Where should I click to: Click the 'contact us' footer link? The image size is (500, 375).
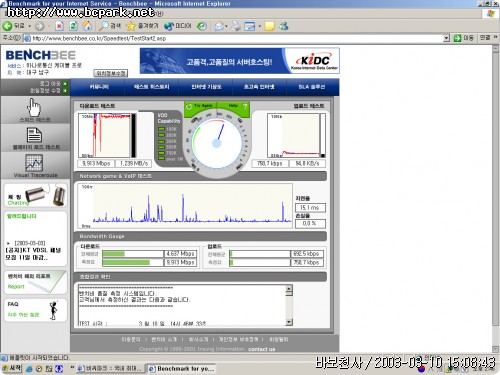[x=262, y=349]
